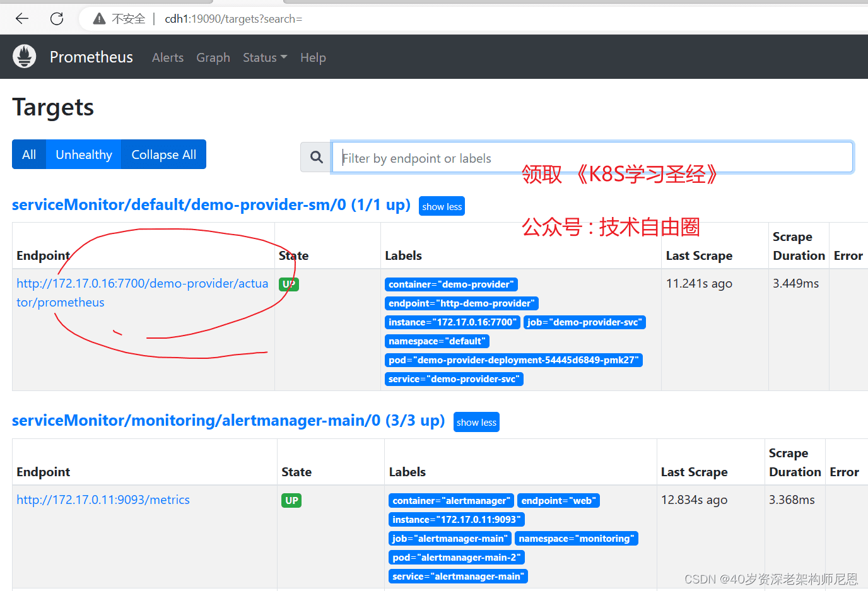868x591 pixels.
Task: Click the job="alertmanager-main" label
Action: (450, 539)
